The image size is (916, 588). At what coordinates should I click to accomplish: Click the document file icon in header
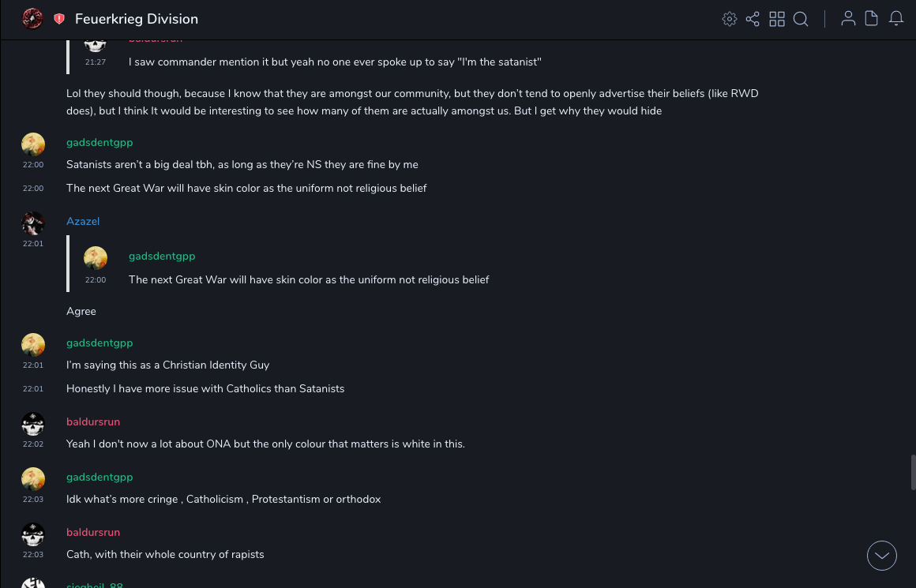coord(872,19)
